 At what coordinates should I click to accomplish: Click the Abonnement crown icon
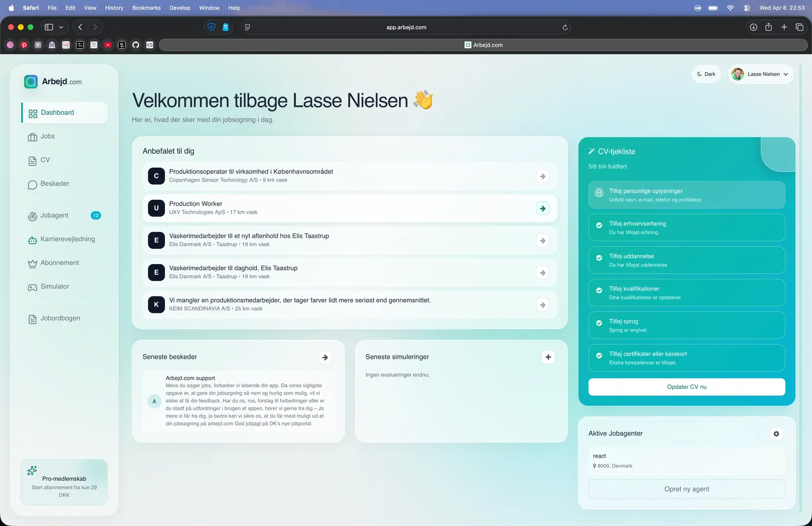tap(32, 264)
